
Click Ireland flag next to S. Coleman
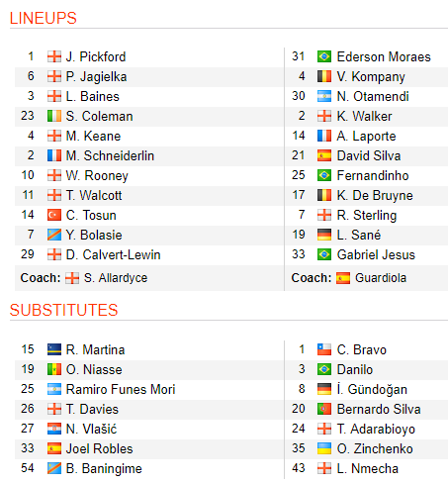pos(54,116)
